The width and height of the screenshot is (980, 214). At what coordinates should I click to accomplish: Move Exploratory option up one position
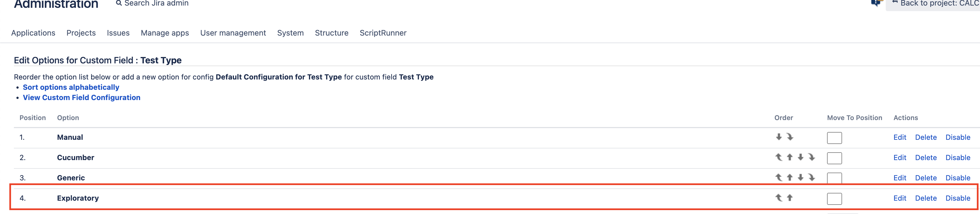[x=790, y=198]
